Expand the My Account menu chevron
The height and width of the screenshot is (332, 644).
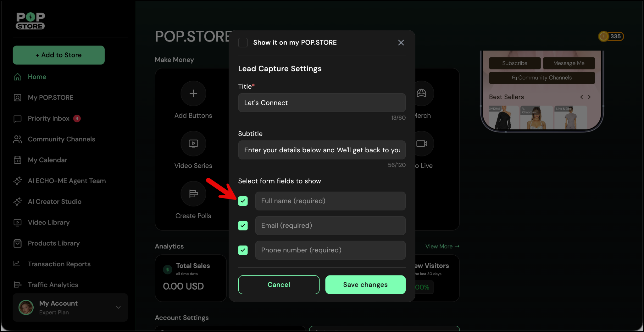tap(118, 308)
